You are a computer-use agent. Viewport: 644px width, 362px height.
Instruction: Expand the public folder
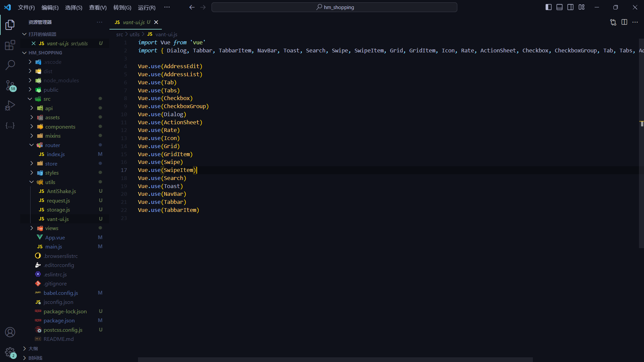64,90
